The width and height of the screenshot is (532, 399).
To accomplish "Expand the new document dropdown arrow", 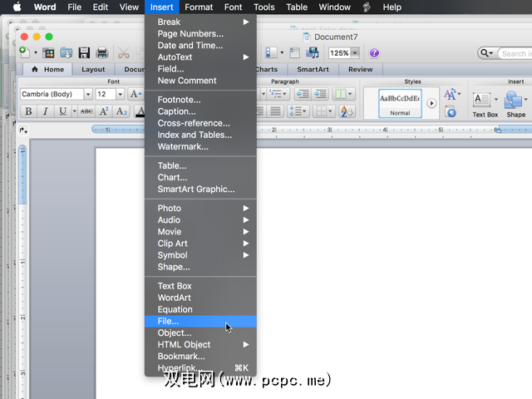I will click(35, 53).
